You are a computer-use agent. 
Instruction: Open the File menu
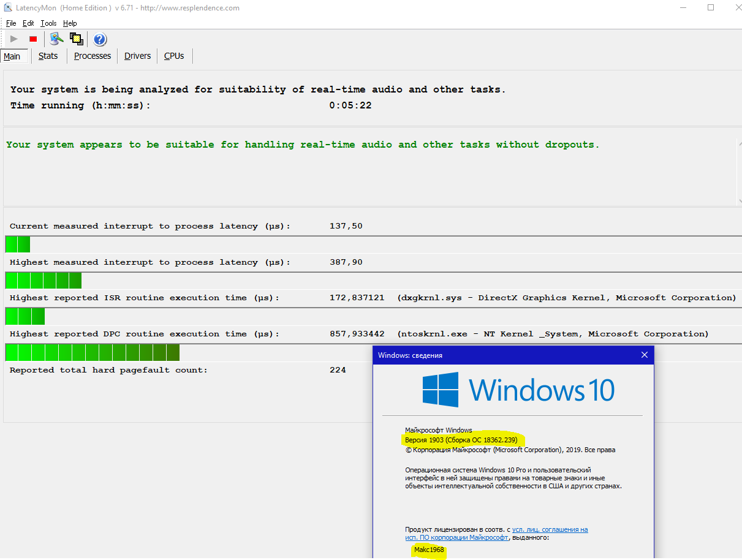click(11, 23)
